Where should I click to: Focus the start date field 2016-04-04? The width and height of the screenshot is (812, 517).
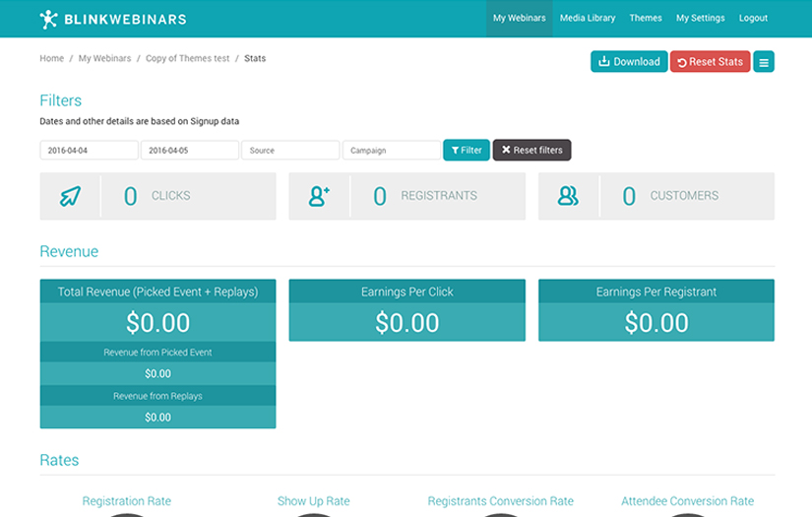click(x=89, y=151)
